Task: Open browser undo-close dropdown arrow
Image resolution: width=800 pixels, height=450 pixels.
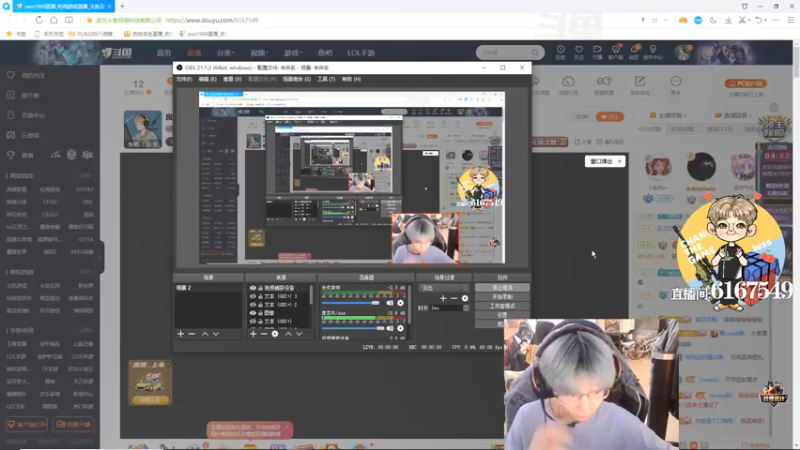Action: point(767,20)
